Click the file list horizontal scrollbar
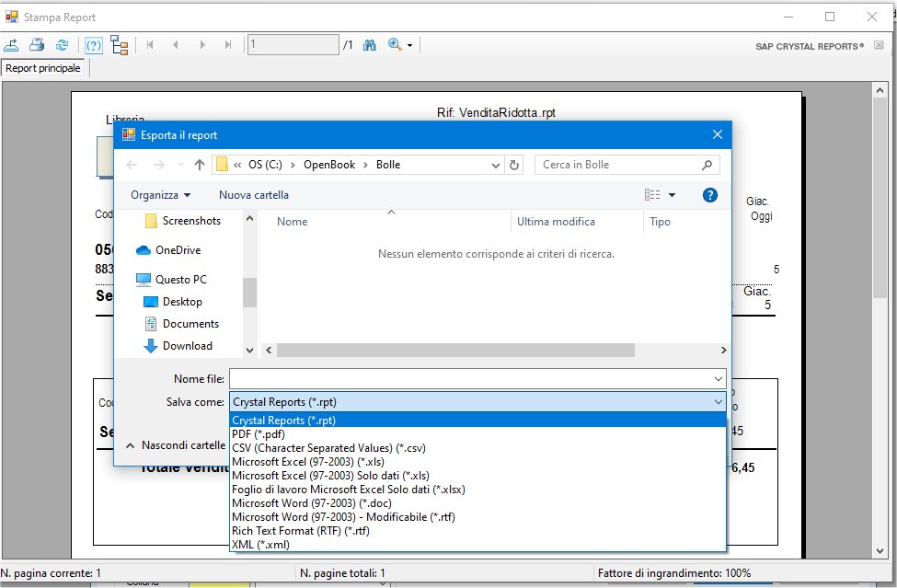The height and width of the screenshot is (588, 897). (x=455, y=350)
